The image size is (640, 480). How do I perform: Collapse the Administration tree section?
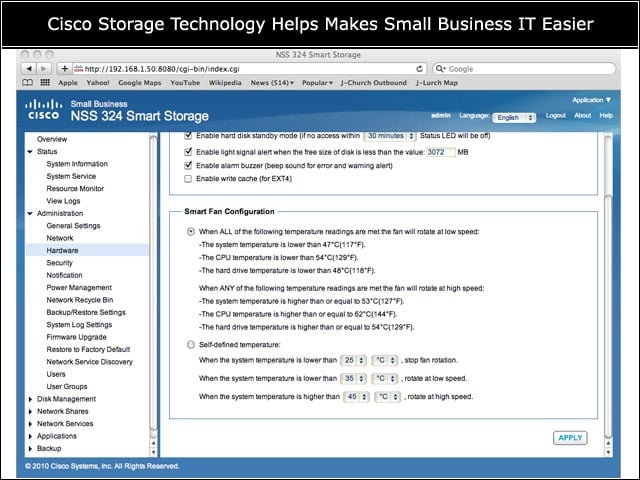(x=30, y=213)
